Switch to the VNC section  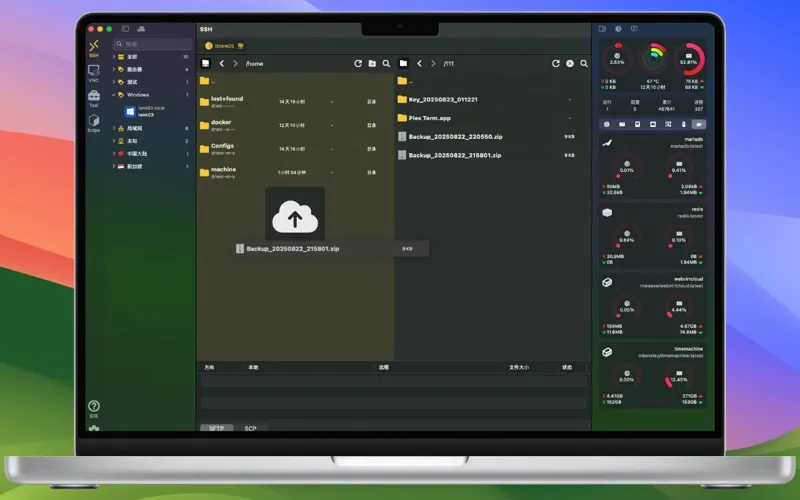(94, 73)
